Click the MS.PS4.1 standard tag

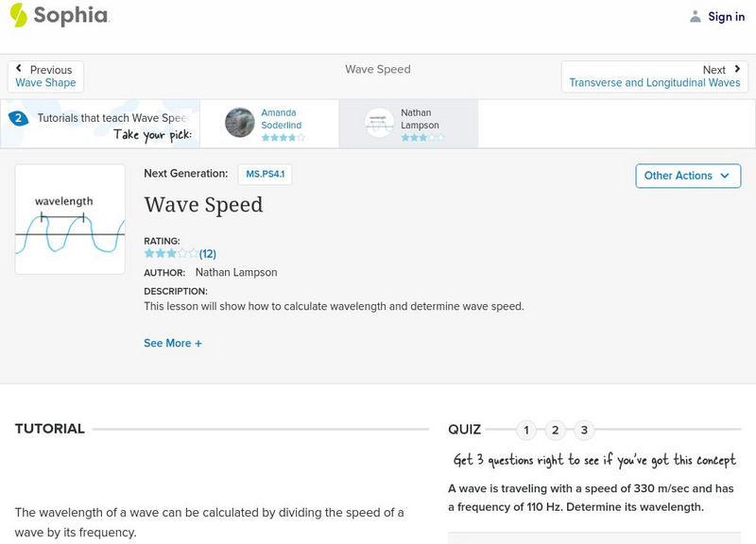[x=265, y=174]
